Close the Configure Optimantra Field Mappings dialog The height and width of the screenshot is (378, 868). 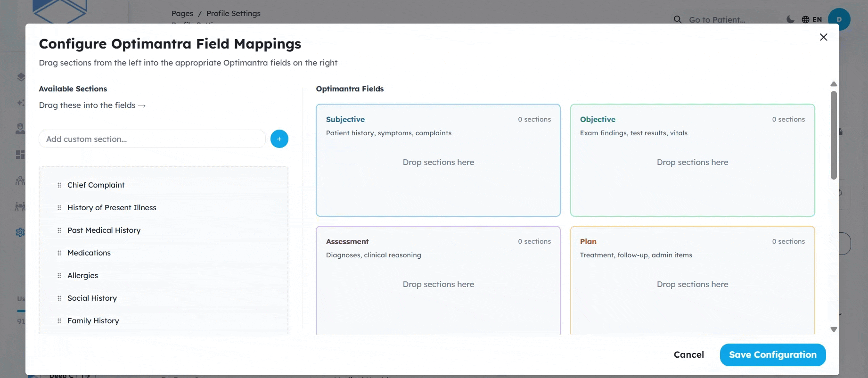(x=823, y=37)
